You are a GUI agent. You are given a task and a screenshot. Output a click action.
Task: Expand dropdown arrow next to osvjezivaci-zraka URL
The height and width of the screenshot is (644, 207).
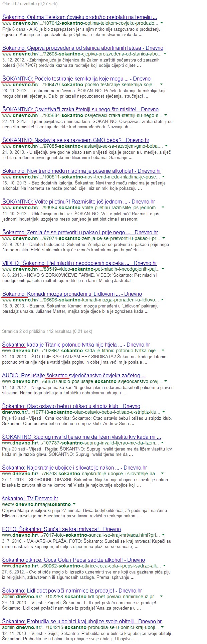(x=166, y=116)
